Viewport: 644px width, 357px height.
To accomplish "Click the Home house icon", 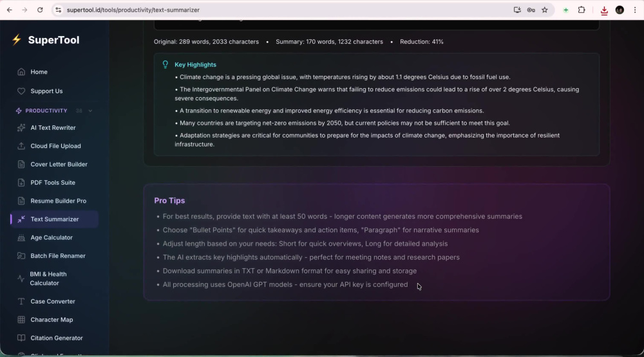I will [x=21, y=72].
